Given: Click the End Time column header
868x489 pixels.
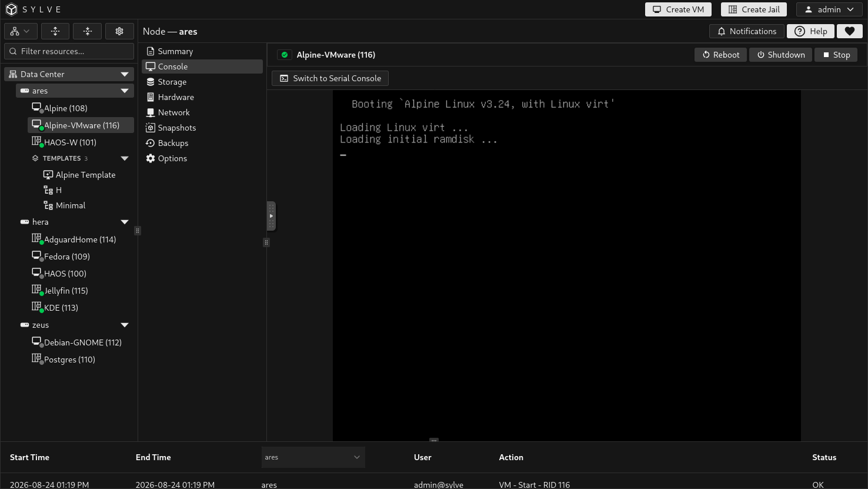Looking at the screenshot, I should coord(153,457).
